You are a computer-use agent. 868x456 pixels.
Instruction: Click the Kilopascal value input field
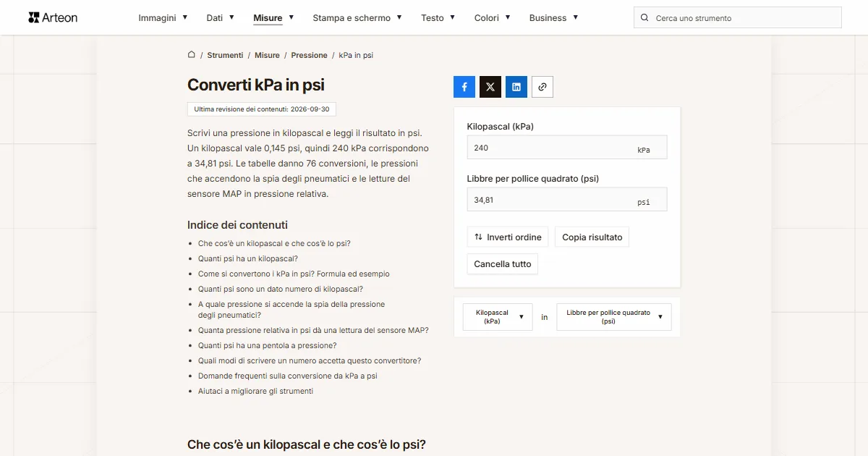coord(567,148)
